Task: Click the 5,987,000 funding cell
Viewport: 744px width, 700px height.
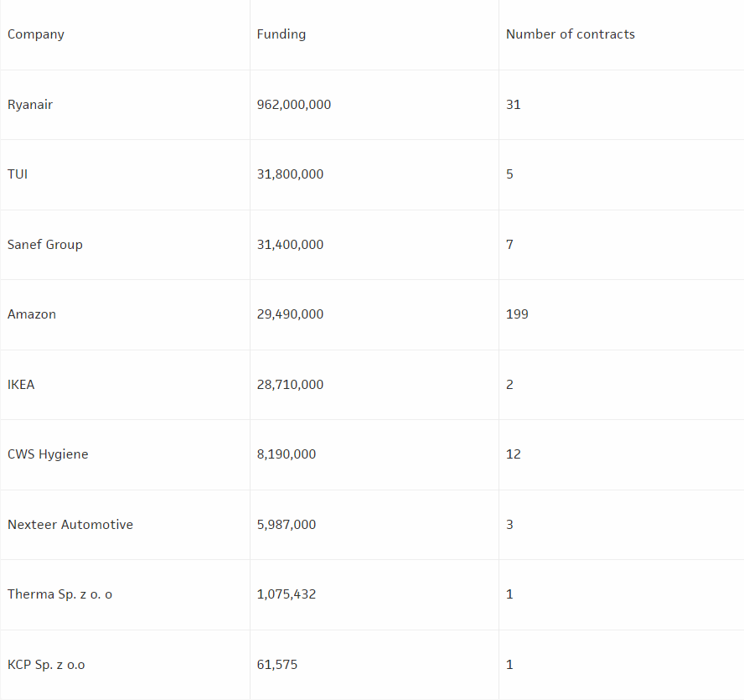Action: point(287,525)
